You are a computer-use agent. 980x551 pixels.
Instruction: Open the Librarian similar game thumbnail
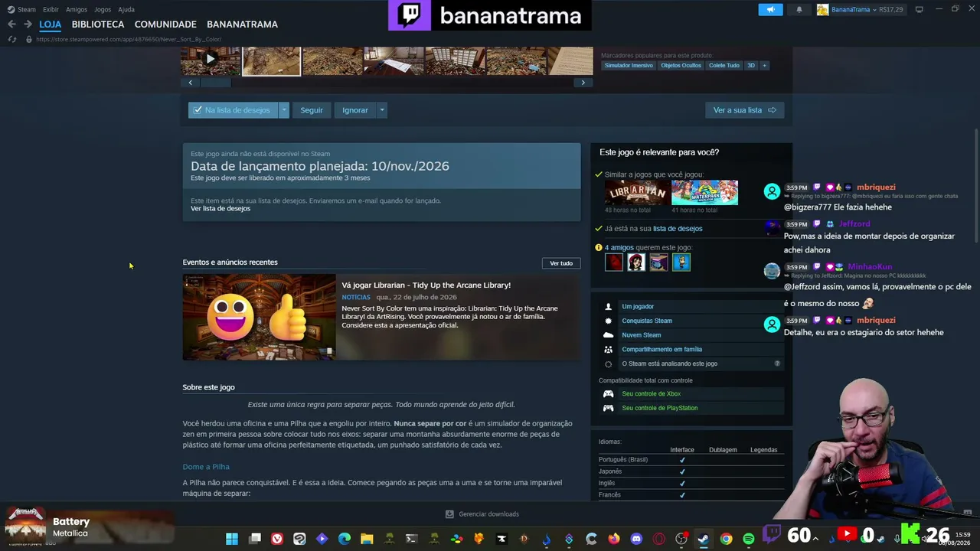coord(638,192)
